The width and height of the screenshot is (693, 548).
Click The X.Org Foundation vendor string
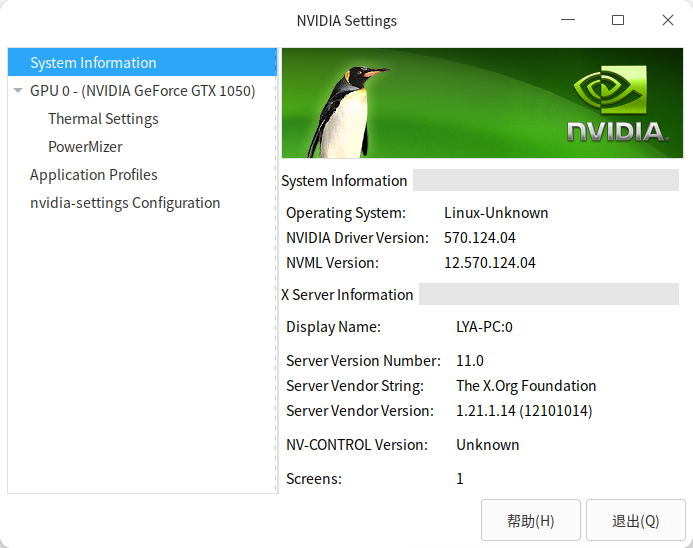pos(526,386)
